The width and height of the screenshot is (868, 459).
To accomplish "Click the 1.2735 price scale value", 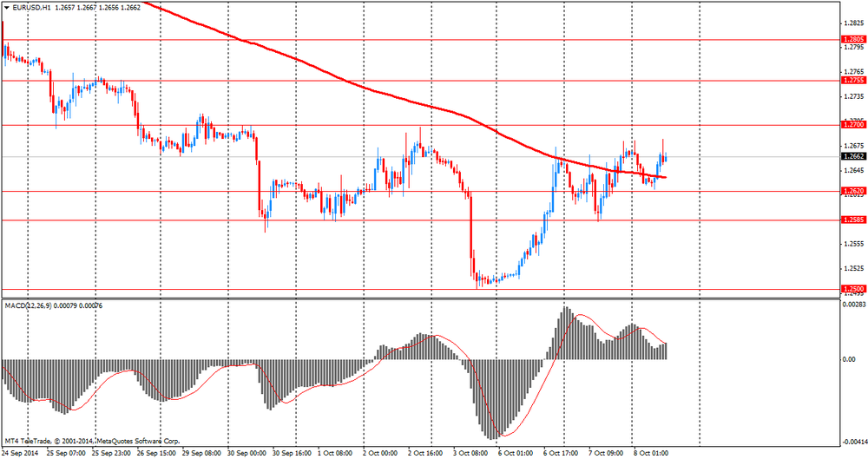I will point(854,96).
